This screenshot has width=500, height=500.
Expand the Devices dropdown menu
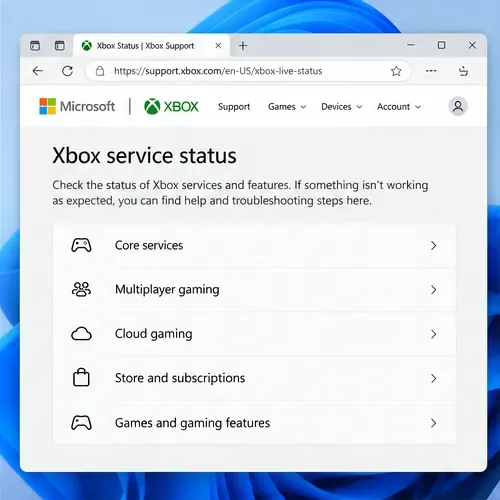pos(342,107)
